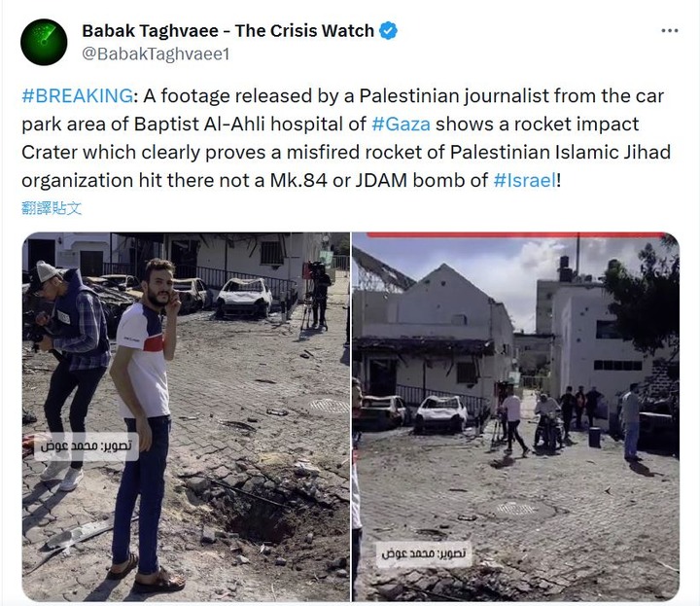Click the man on phone in left photo
Screen dimensions: 700x606
[x=146, y=420]
